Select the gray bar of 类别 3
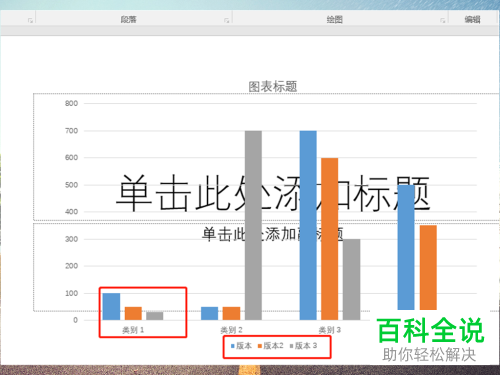 [x=352, y=279]
